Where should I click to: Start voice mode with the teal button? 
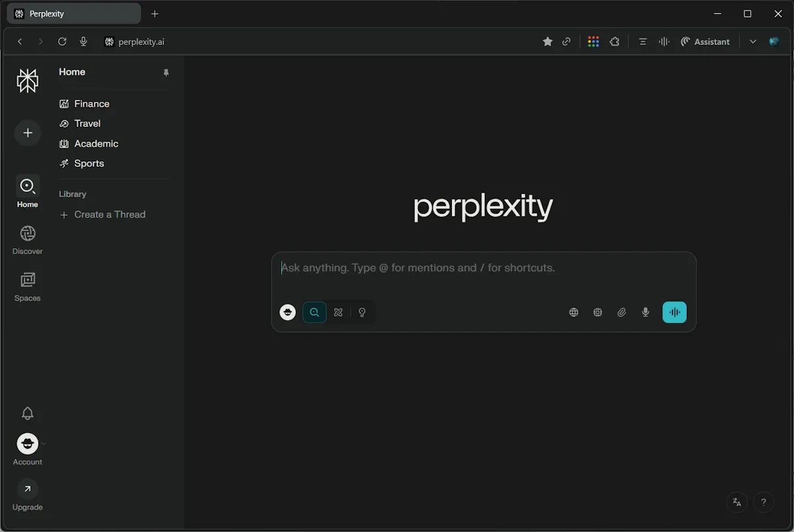point(675,312)
